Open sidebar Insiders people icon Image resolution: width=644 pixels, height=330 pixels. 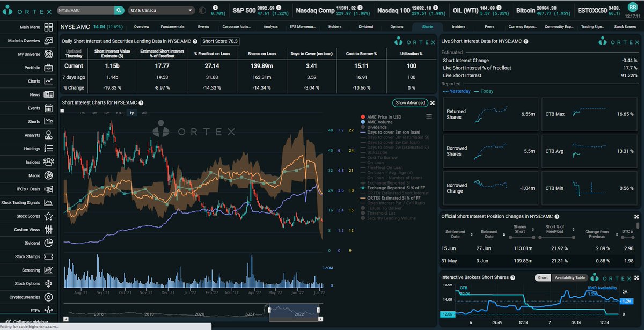49,162
